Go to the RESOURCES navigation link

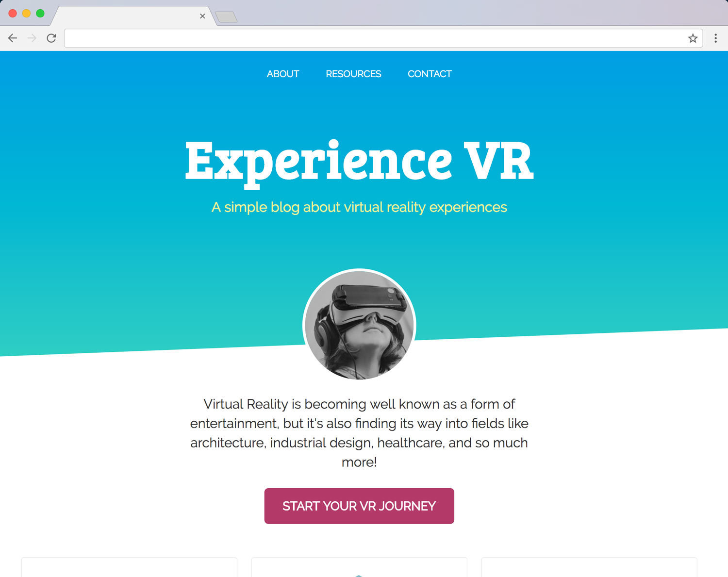click(353, 74)
